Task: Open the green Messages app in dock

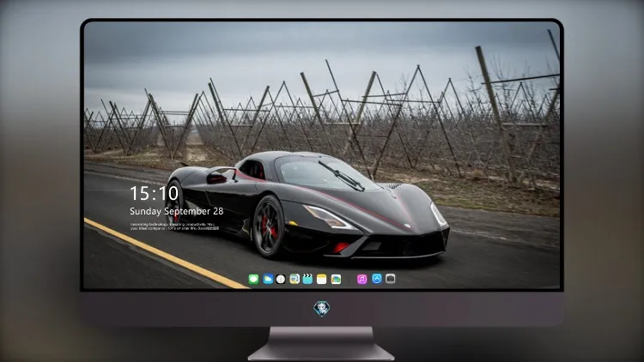Action: point(253,280)
